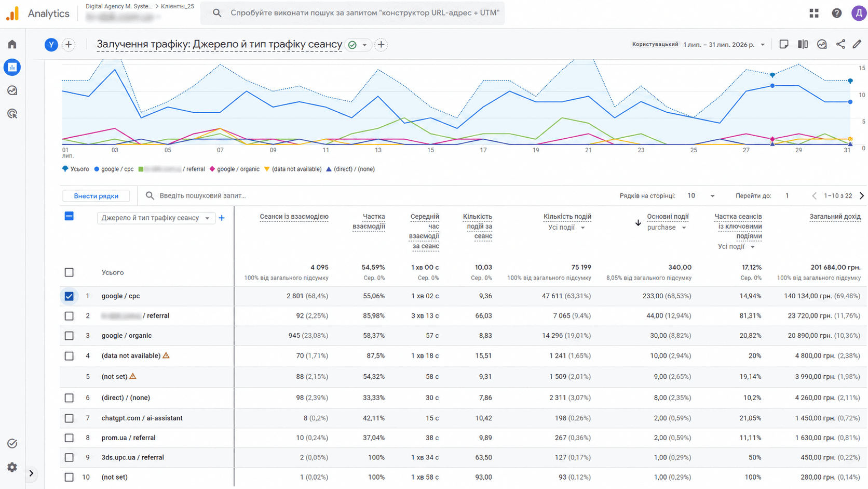Open the Advertising icon in sidebar
The width and height of the screenshot is (868, 489).
click(x=12, y=113)
